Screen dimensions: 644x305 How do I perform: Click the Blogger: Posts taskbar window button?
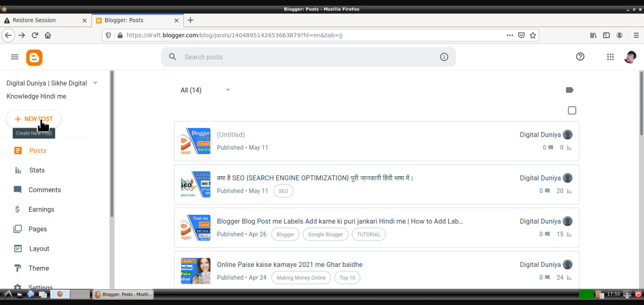123,294
